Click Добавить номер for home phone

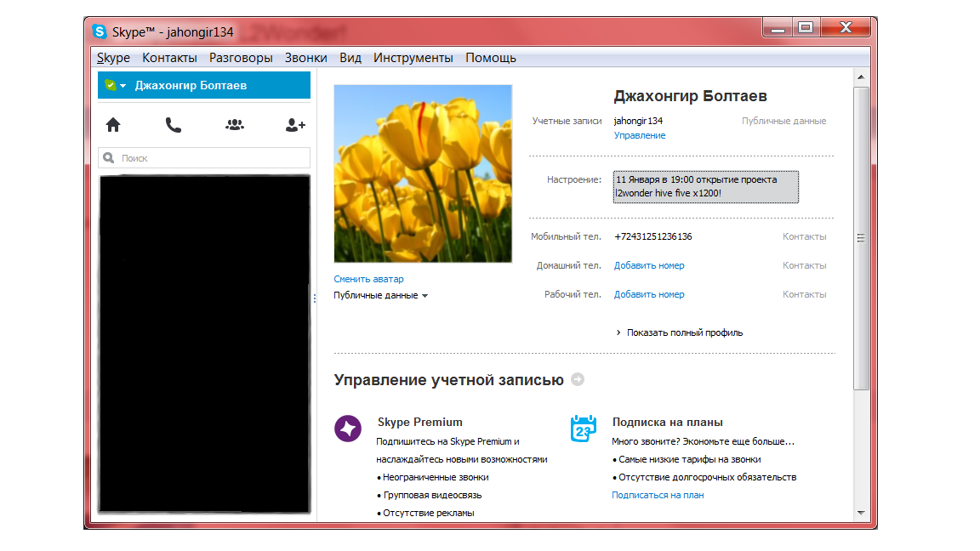(x=649, y=265)
